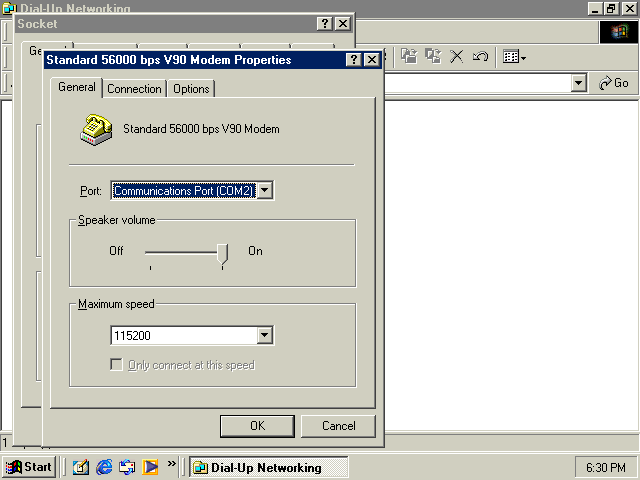
Task: Click the yellow telephone modem icon
Action: click(96, 129)
